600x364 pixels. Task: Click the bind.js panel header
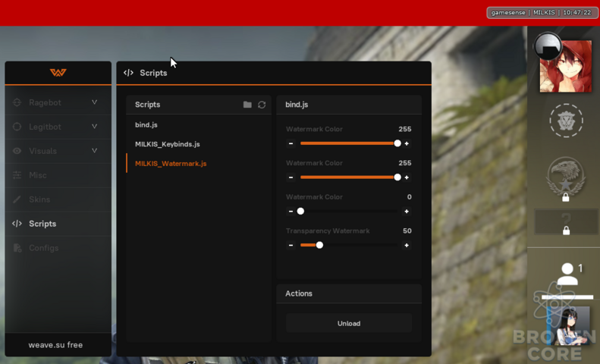[349, 105]
